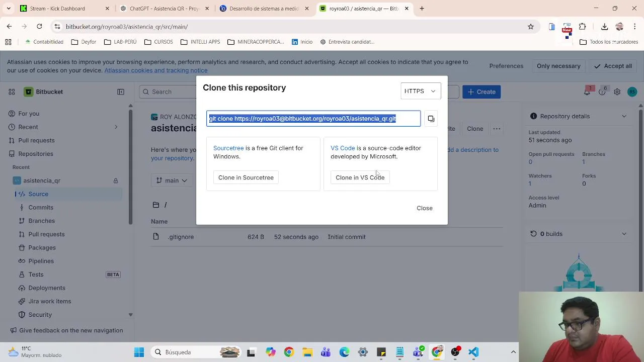Click the Accept all cookies button
This screenshot has height=362, width=644.
tap(613, 66)
